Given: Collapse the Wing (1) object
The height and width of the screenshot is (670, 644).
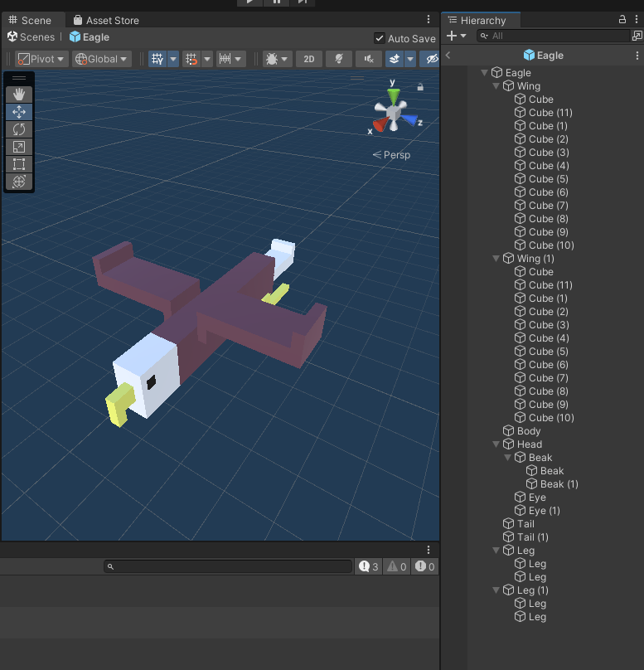Looking at the screenshot, I should pos(496,259).
